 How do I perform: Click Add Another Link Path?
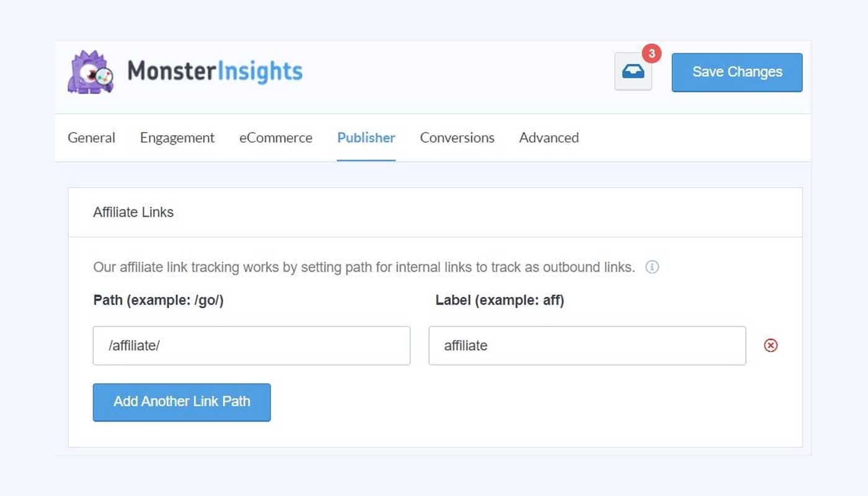tap(182, 402)
